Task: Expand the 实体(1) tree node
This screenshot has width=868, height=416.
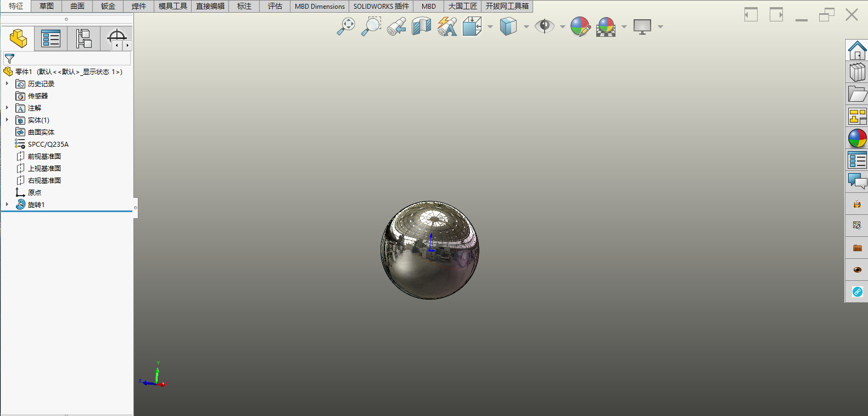Action: 7,120
